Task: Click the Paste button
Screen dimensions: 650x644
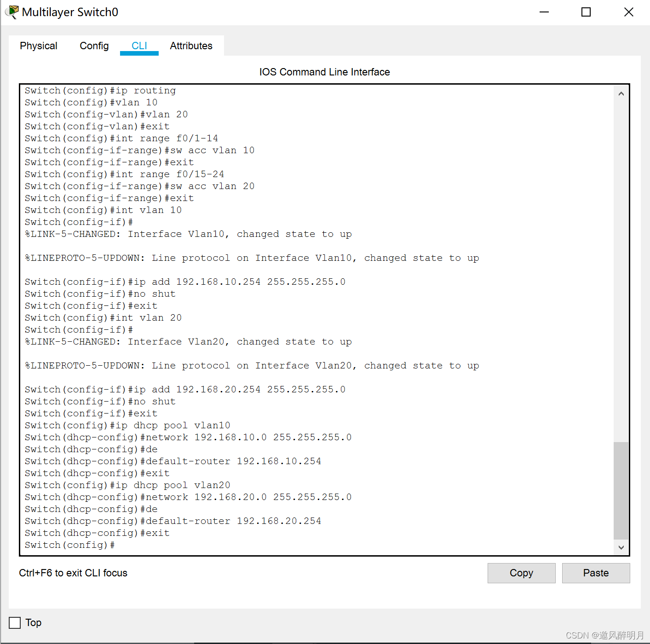Action: tap(596, 573)
